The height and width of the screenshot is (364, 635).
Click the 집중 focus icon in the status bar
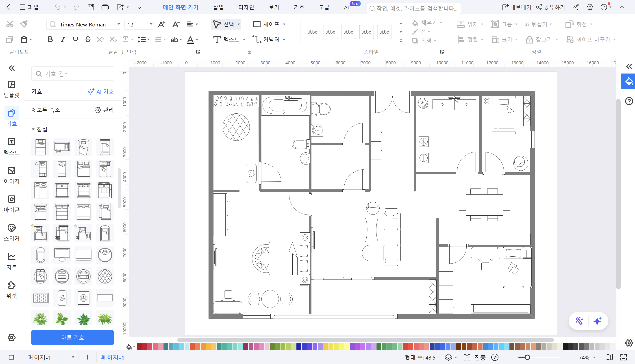467,357
